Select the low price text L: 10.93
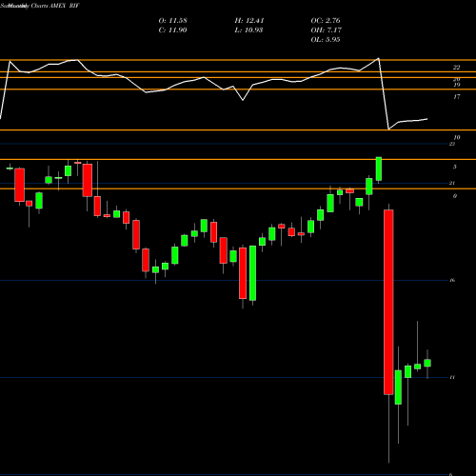The image size is (476, 476). (x=249, y=30)
